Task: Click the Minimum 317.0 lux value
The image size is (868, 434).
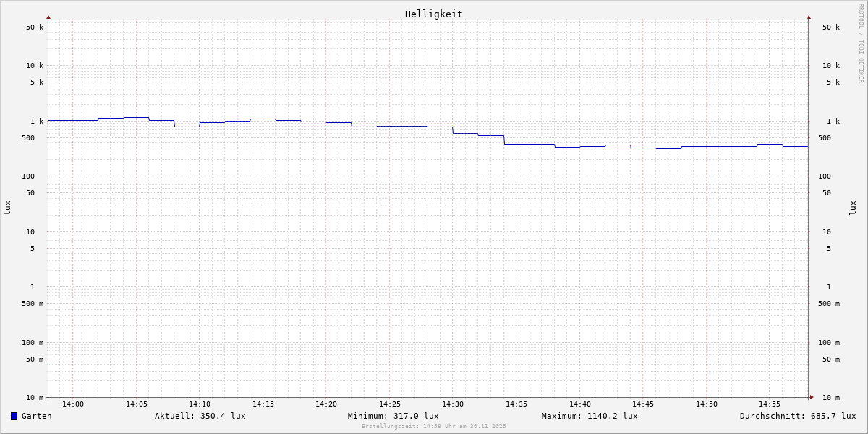Action: [x=393, y=416]
